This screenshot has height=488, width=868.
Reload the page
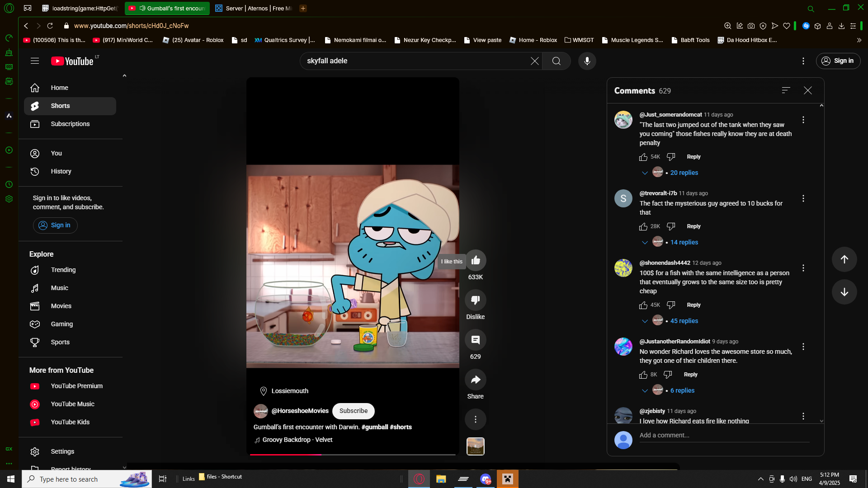click(x=50, y=26)
